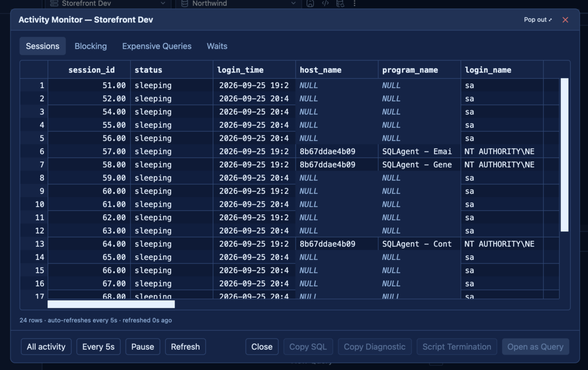The image size is (588, 370).
Task: Click the SQLAgent - Emai program_name cell
Action: tap(419, 151)
